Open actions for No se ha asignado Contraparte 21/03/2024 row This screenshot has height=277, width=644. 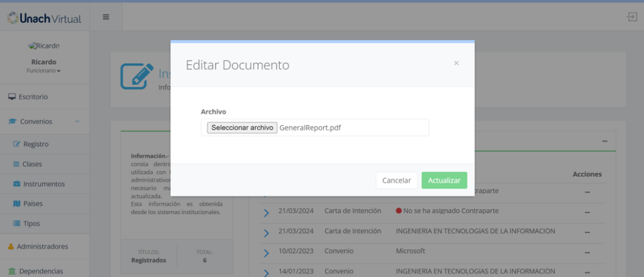coord(587,212)
